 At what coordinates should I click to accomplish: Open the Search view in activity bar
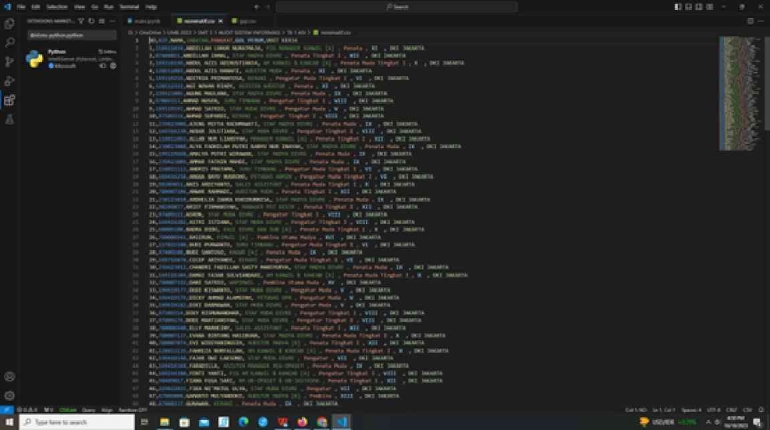pyautogui.click(x=9, y=42)
